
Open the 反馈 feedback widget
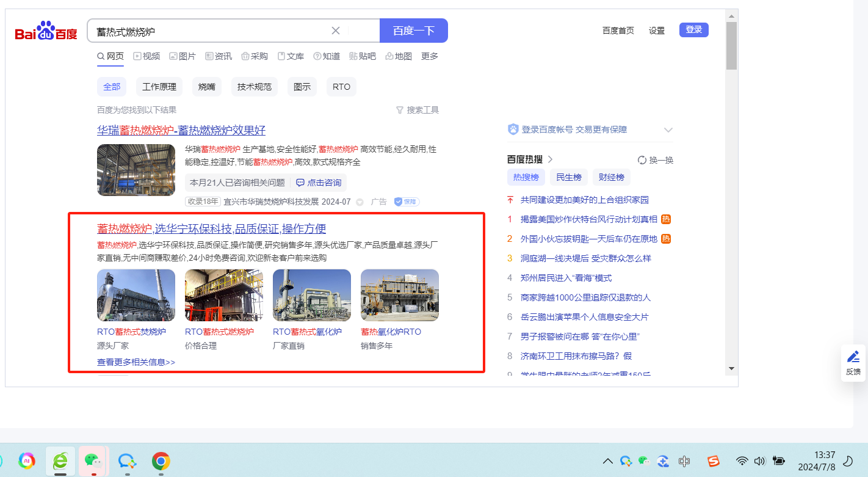click(853, 363)
